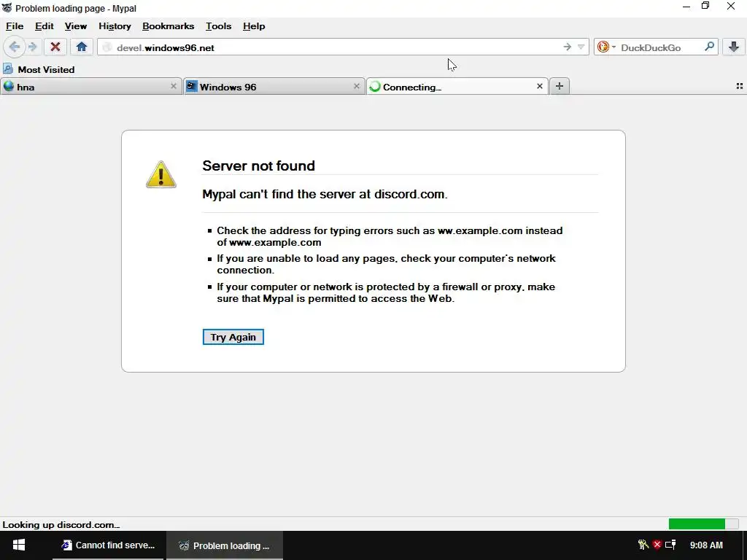Open the File menu

pyautogui.click(x=15, y=26)
